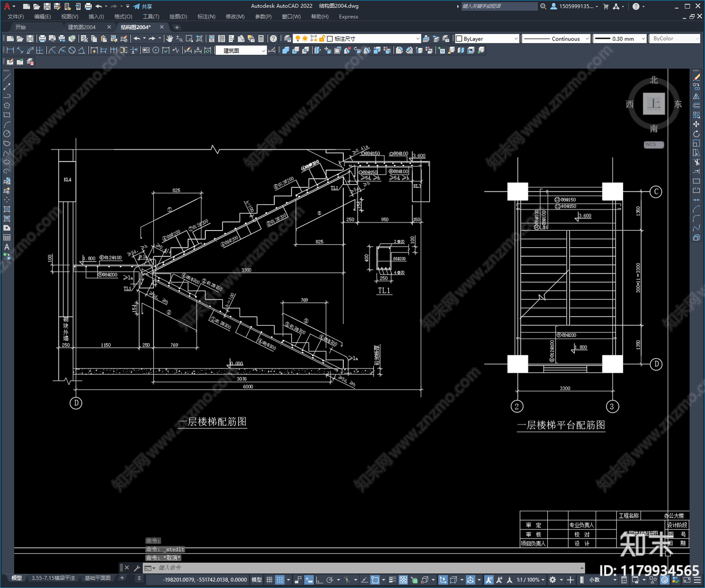Click the Center Mark dimension tool

[156, 50]
